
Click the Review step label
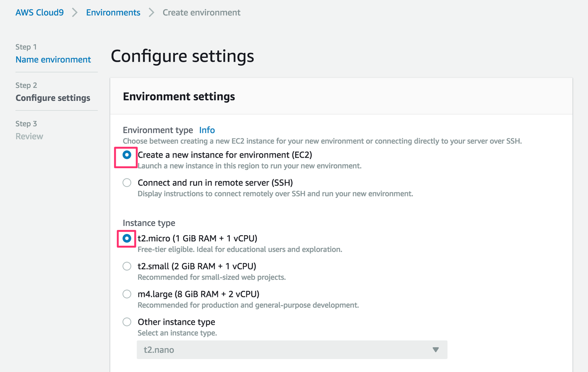click(x=29, y=136)
